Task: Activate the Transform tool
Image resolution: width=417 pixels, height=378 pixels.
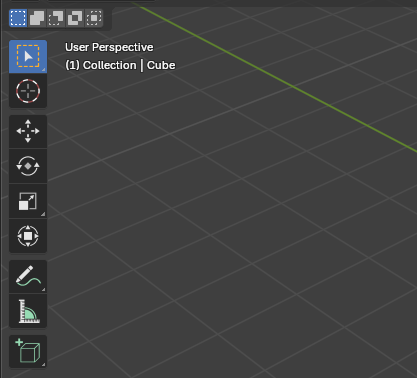Action: (x=28, y=236)
